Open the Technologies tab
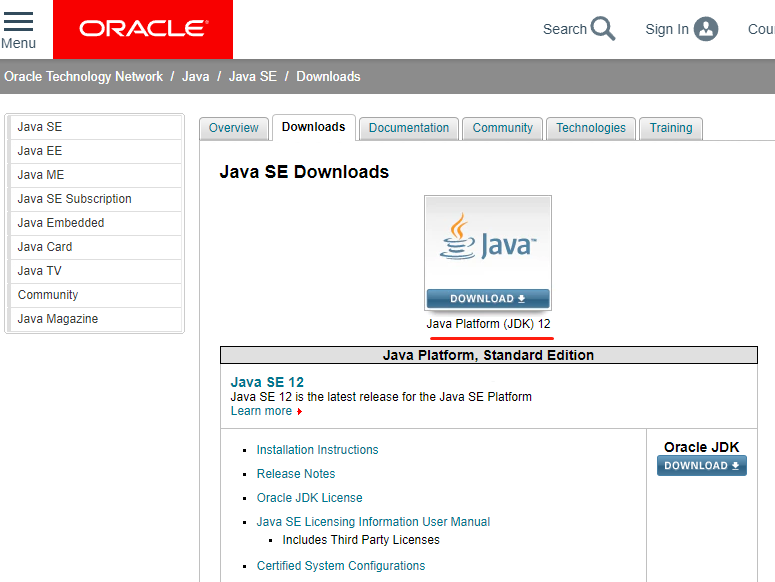This screenshot has width=775, height=582. pos(591,128)
